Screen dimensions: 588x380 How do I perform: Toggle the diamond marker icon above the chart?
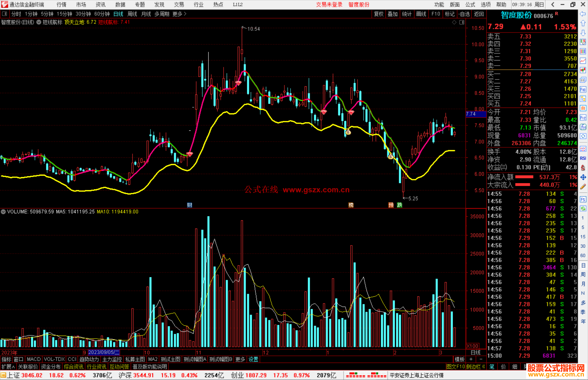tap(454, 22)
